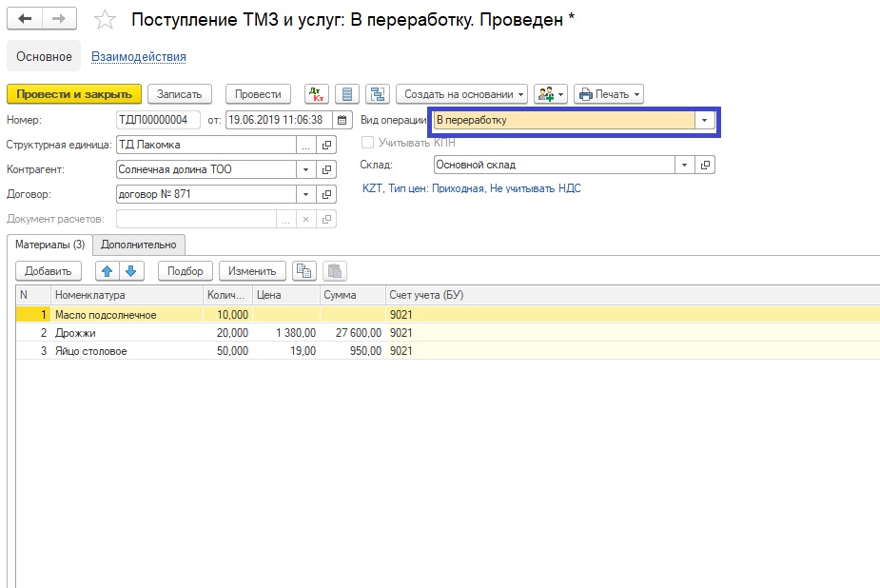Open the Подбор selection button
The height and width of the screenshot is (588, 880).
tap(186, 271)
